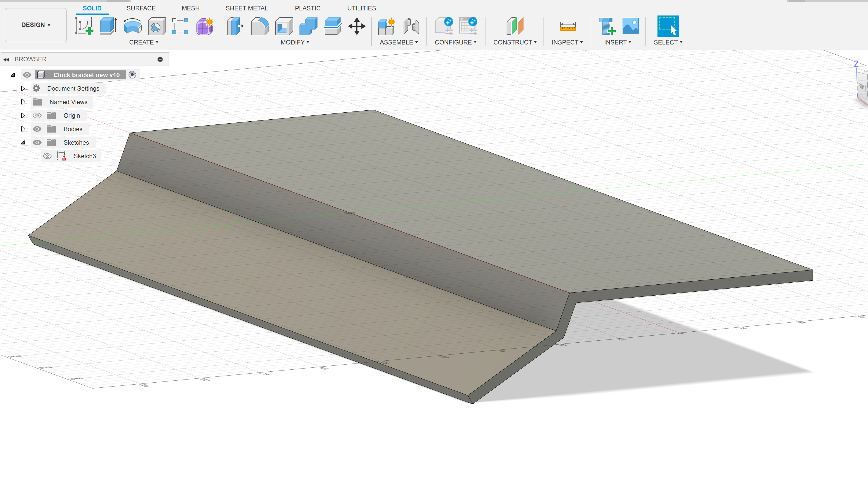Select the Create Sketch tool
Viewport: 868px width, 482px height.
(x=84, y=26)
